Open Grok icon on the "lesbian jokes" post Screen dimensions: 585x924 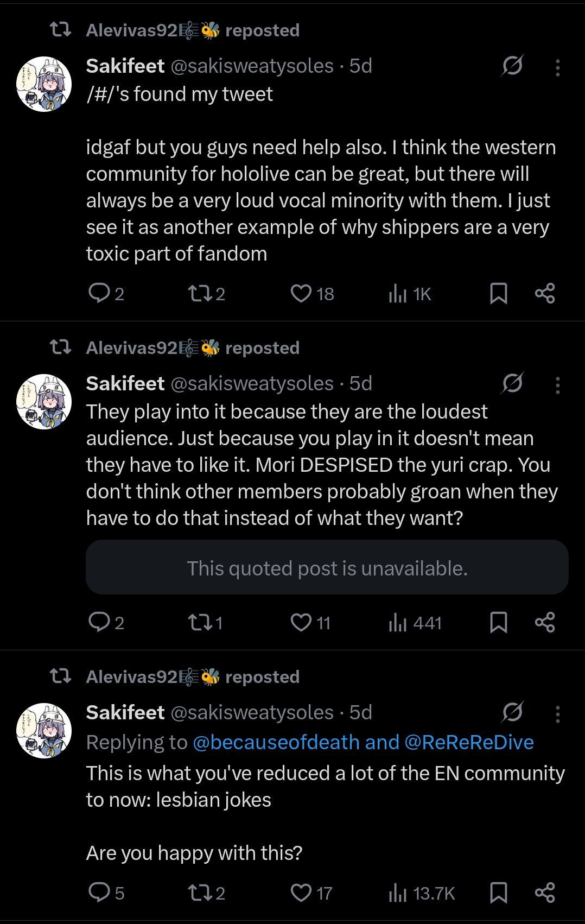click(x=512, y=712)
